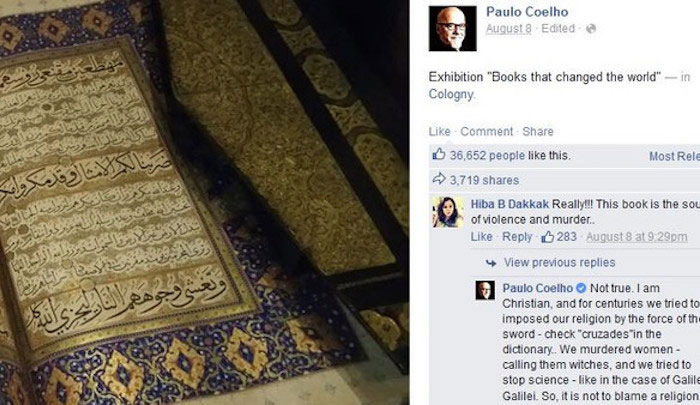Viewport: 700px width, 405px height.
Task: Expand View previous replies
Action: (x=559, y=263)
